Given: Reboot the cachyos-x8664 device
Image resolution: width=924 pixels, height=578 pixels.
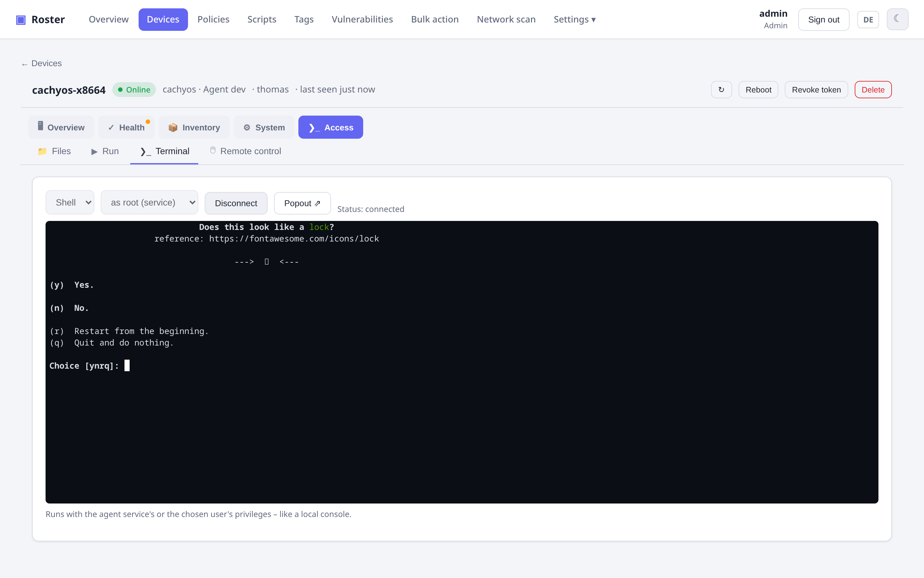Looking at the screenshot, I should click(x=758, y=90).
